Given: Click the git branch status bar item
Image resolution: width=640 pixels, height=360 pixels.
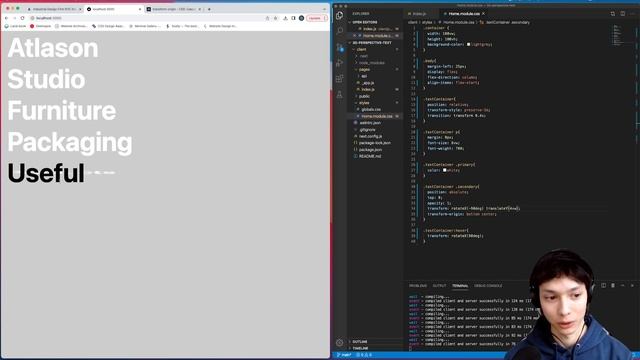Looking at the screenshot, I should [344, 355].
